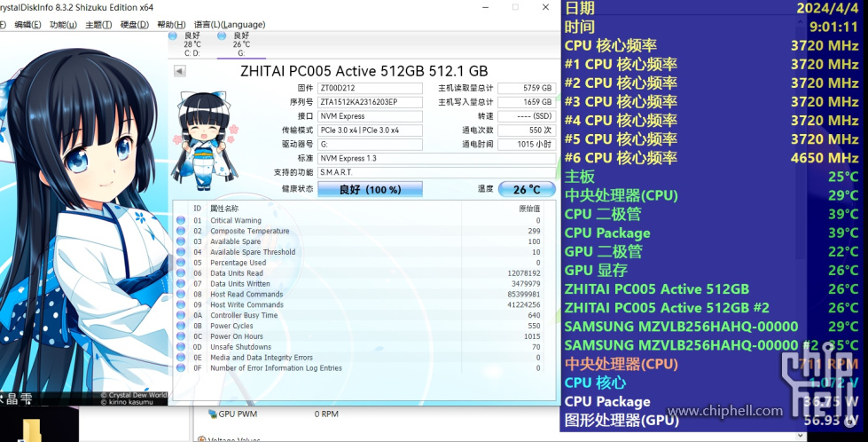Click the SAMSUNG MZVLB256HAHQ-00000 29°C entry
The image size is (868, 442).
click(x=711, y=327)
